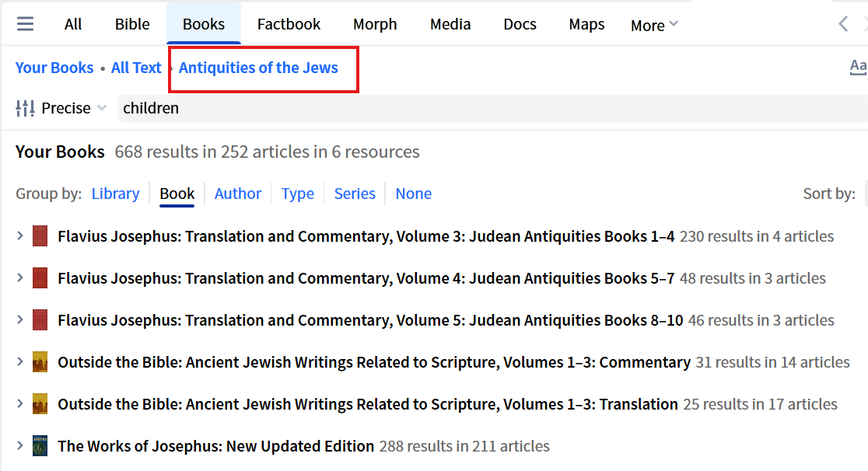Click the Your Books scope link
The width and height of the screenshot is (868, 471).
point(54,68)
